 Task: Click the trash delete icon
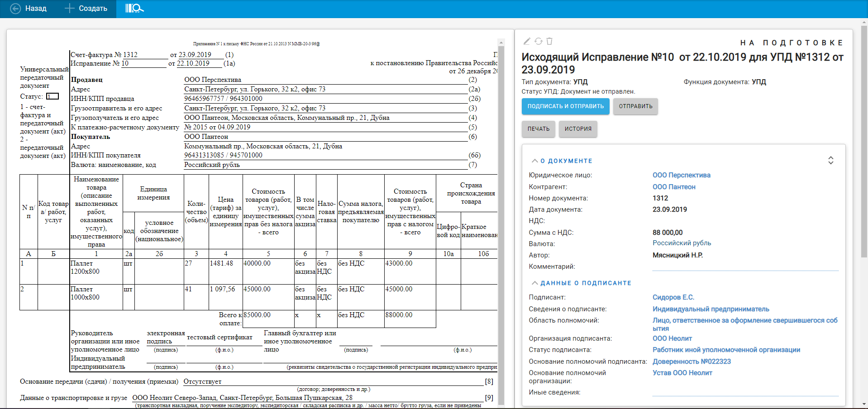click(549, 41)
